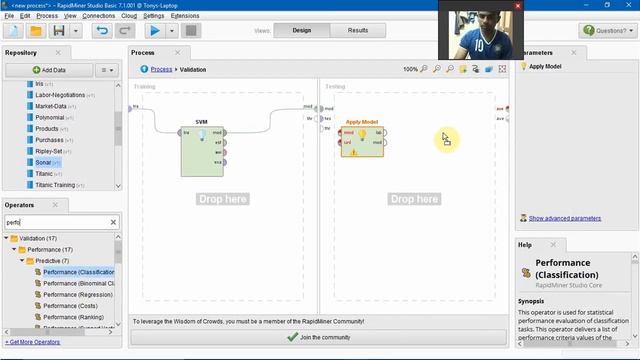
Task: Open the Repository options menu dropdown
Action: coord(107,70)
